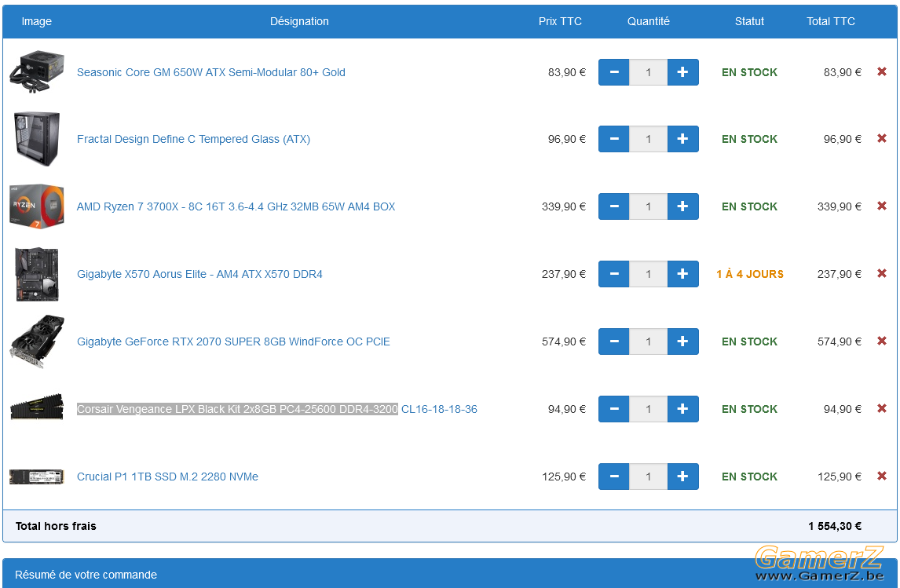Viewport: 900px width, 588px height.
Task: Click quantity field for Corsair Vengeance LPX
Action: click(x=648, y=409)
